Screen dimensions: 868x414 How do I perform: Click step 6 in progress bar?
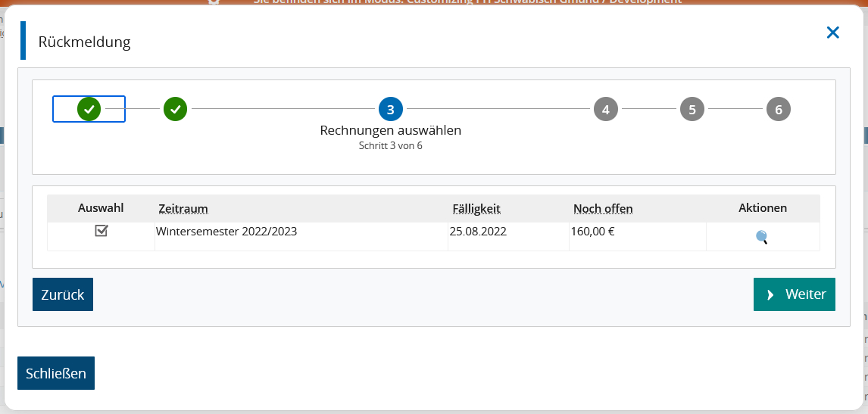pyautogui.click(x=778, y=109)
